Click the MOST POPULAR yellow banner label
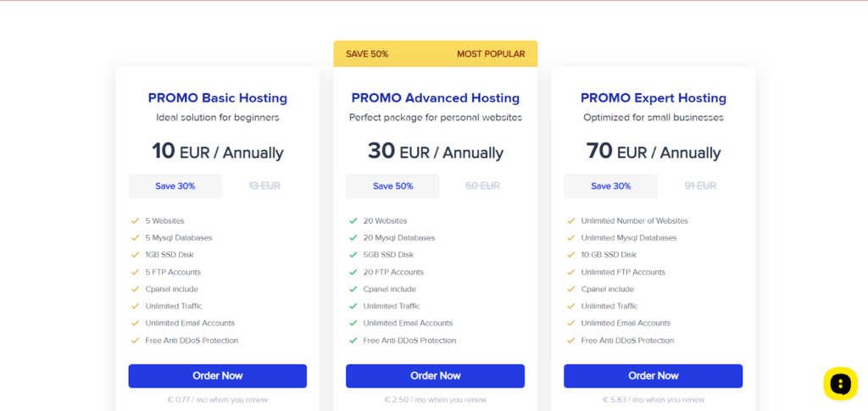 coord(491,54)
